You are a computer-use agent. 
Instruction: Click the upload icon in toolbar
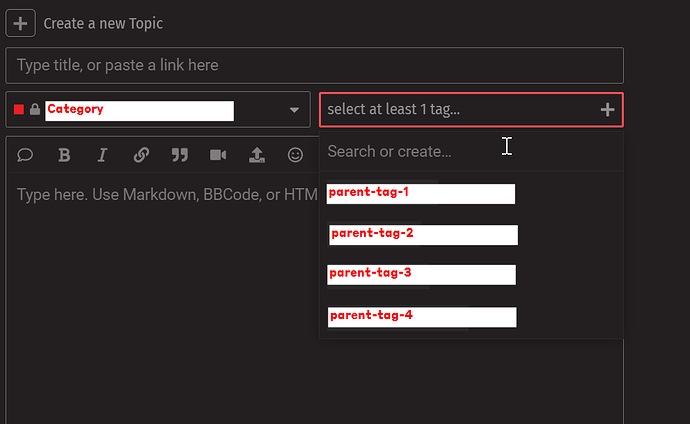257,155
